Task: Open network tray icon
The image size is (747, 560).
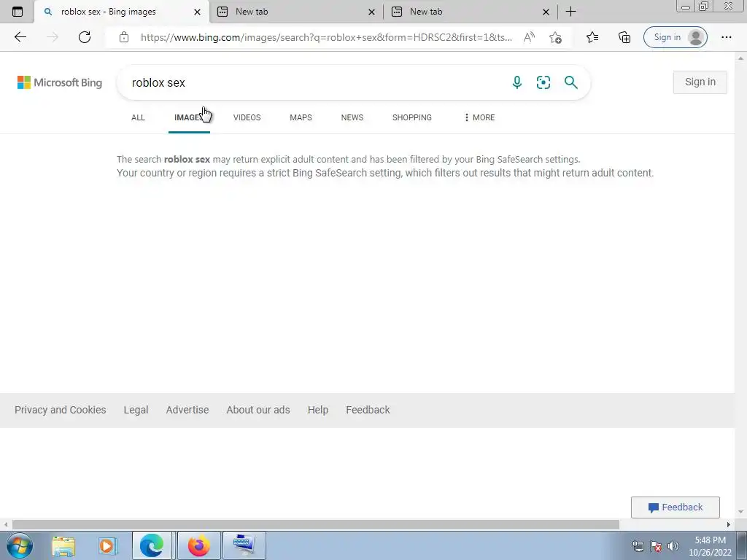Action: (x=638, y=545)
